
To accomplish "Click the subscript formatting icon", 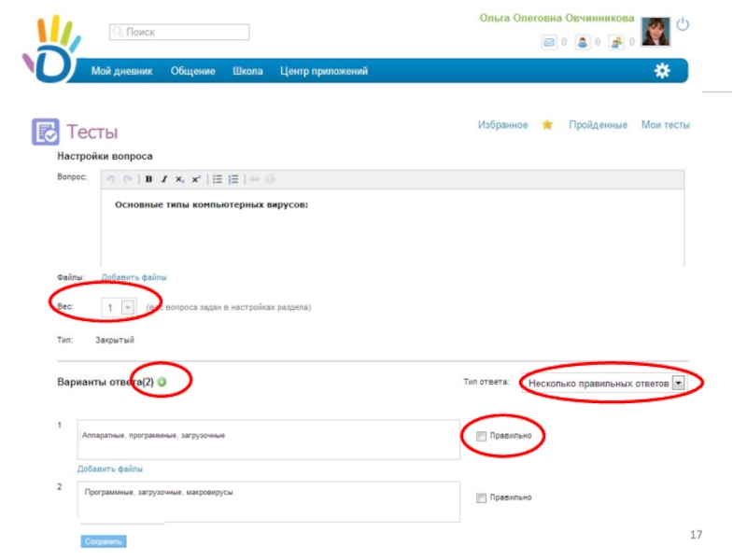I will 180,179.
